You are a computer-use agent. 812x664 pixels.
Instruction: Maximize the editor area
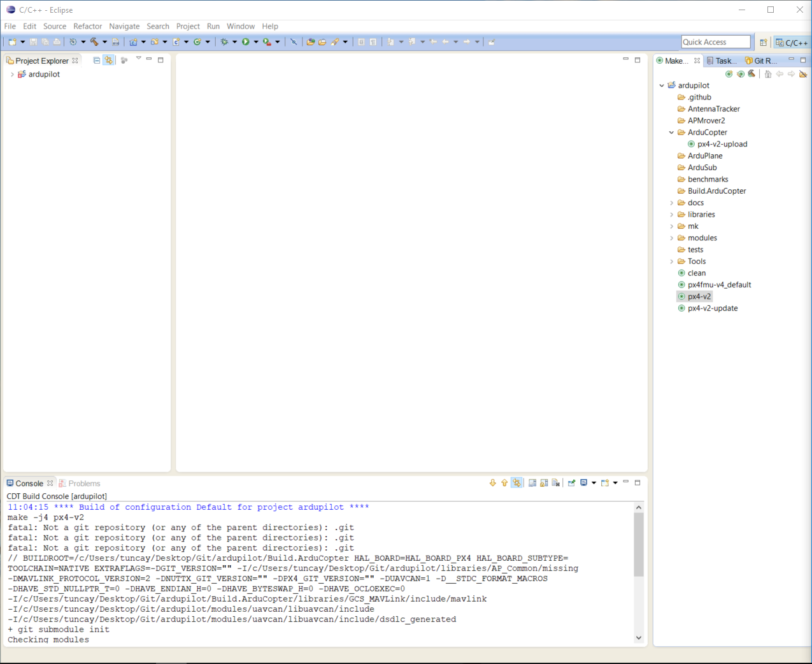click(637, 60)
